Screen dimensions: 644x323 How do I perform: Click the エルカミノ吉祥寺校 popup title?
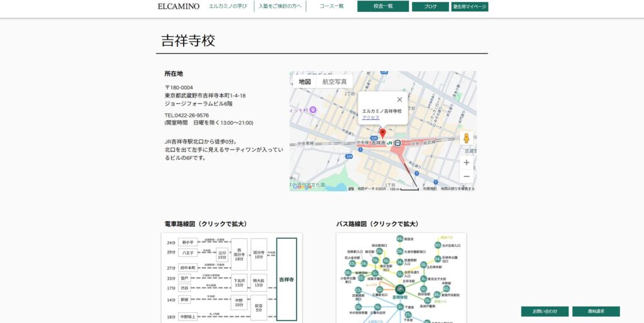click(382, 111)
